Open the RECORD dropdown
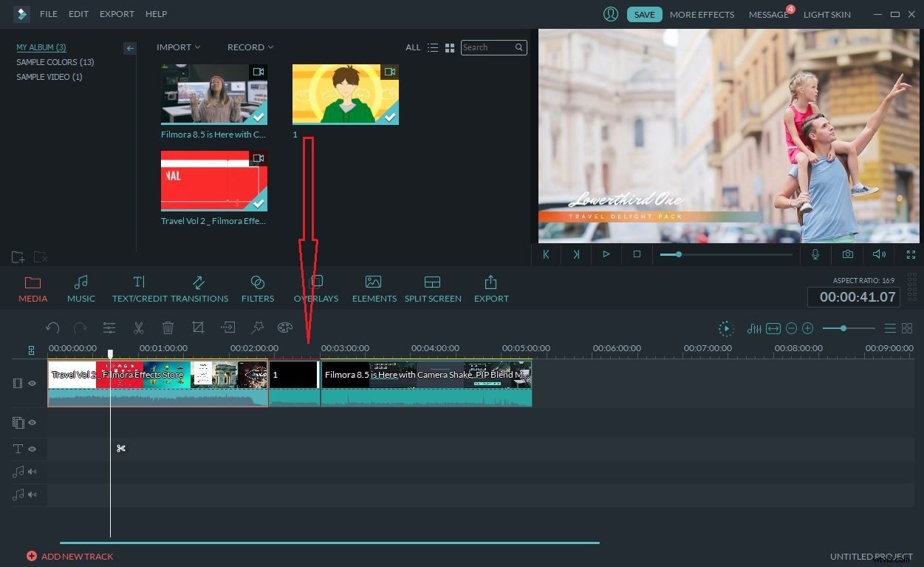 [x=250, y=47]
